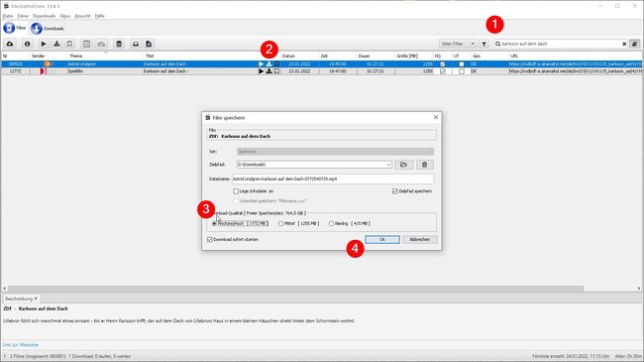Expand the Zielpfad path dropdown
The width and height of the screenshot is (644, 362).
coord(388,165)
